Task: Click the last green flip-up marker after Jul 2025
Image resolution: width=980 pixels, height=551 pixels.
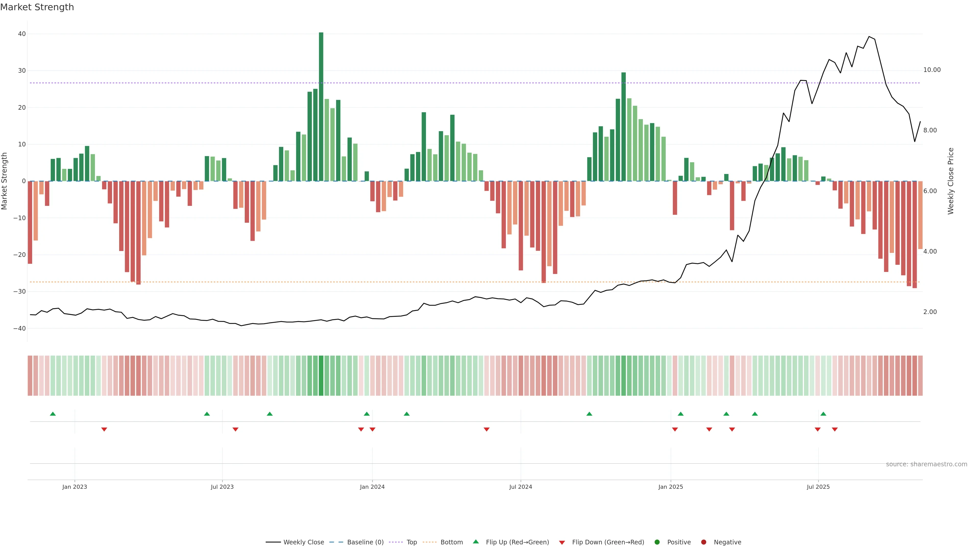Action: coord(823,414)
